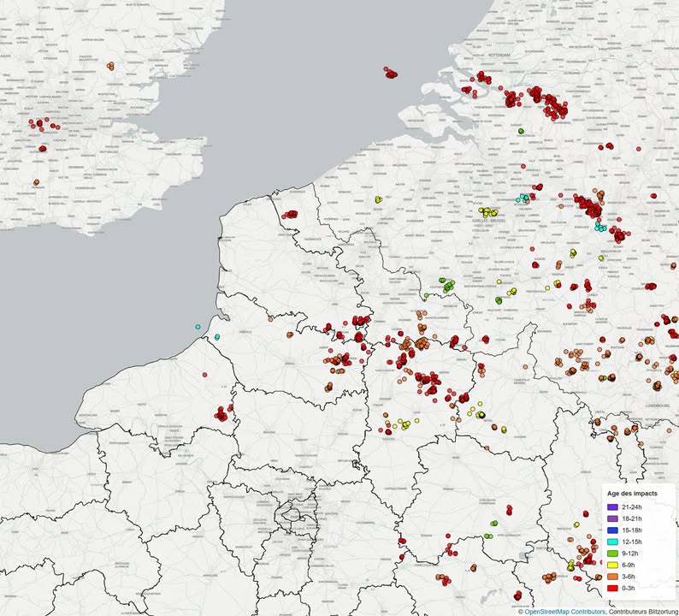Click the orange 3-6h legend swatch
Viewport: 679px width, 616px height.
point(611,577)
